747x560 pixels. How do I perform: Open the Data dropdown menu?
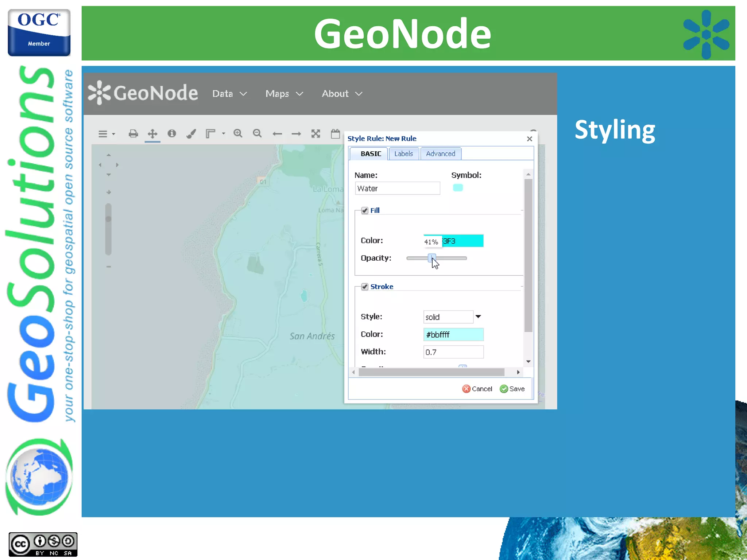coord(229,94)
